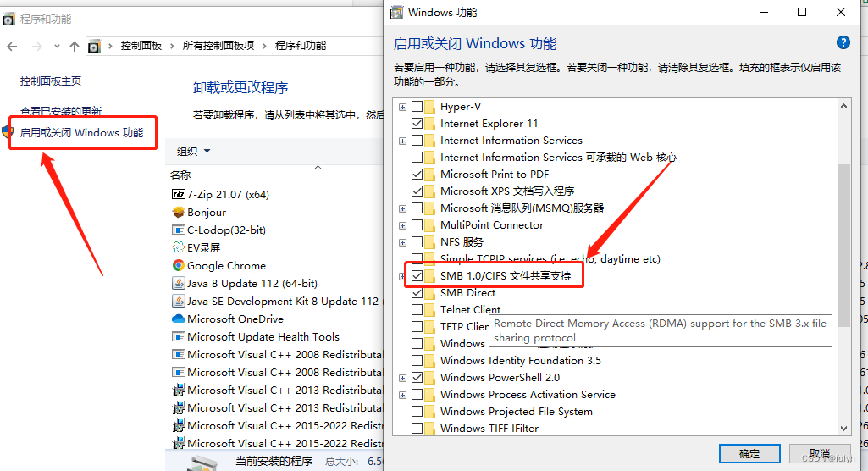
Task: Enable the Windows Projected File System checkbox
Action: [x=417, y=411]
